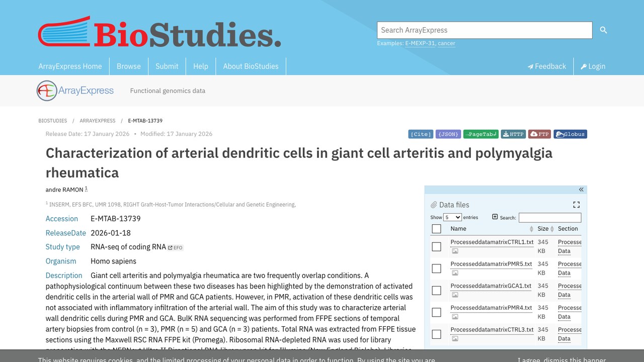Click the advanced search plus icon
Viewport: 644px width, 362px height.
[x=495, y=217]
